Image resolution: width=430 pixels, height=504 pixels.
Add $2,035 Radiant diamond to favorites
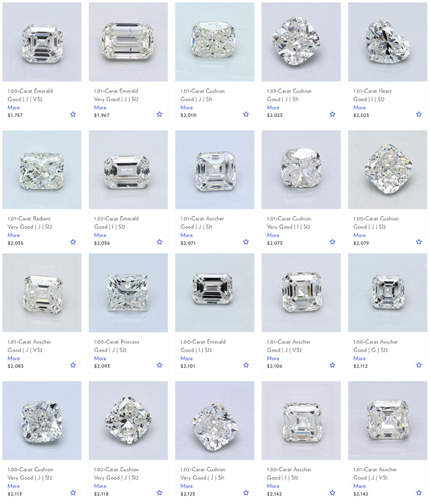coord(73,242)
